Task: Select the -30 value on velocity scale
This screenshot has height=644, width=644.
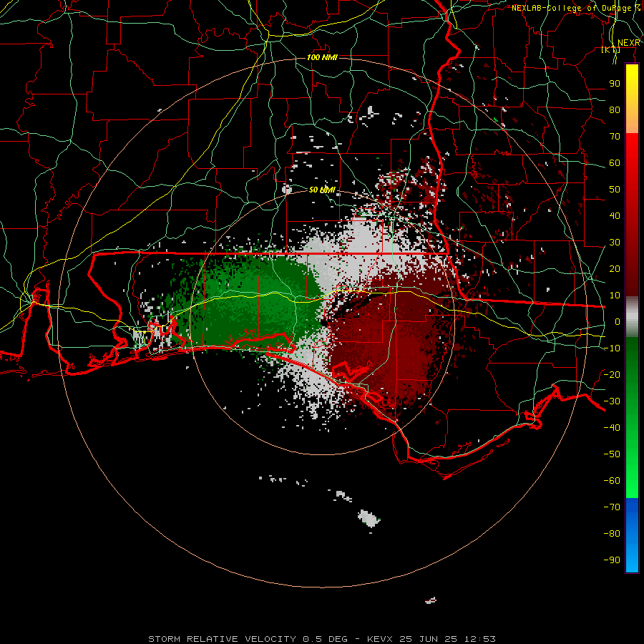Action: [x=612, y=401]
